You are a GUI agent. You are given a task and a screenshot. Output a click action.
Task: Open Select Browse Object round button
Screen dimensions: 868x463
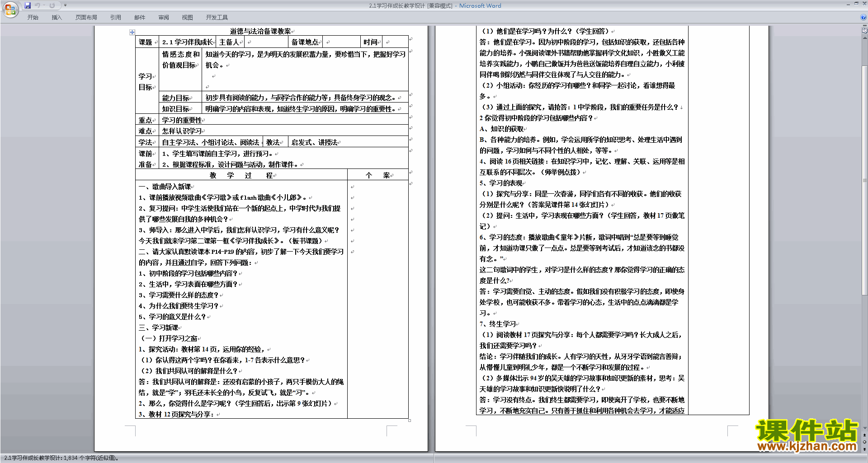point(865,442)
